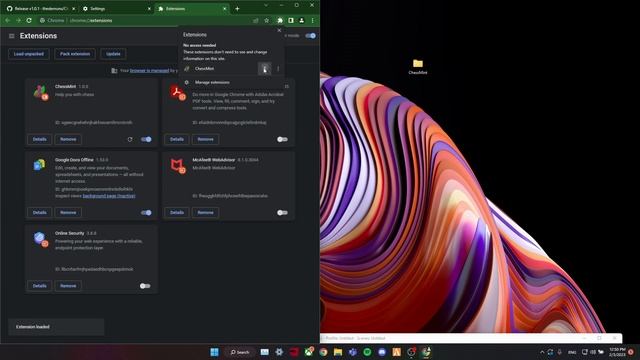This screenshot has width=640, height=360.
Task: Open the 'background page (Inactive)' link
Action: coord(109,196)
